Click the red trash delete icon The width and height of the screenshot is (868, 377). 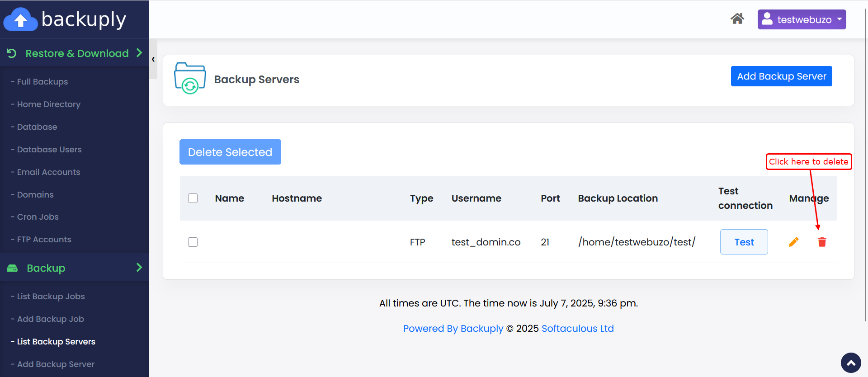tap(822, 242)
